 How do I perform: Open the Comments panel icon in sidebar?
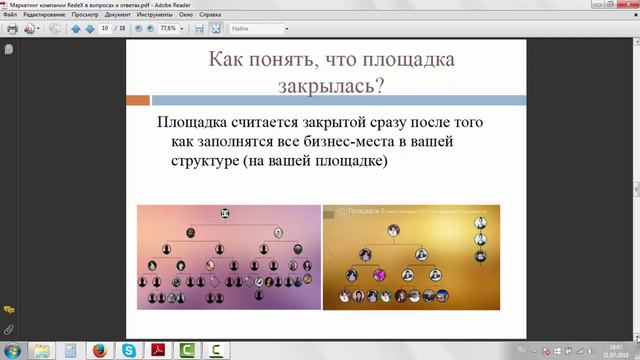(9, 310)
